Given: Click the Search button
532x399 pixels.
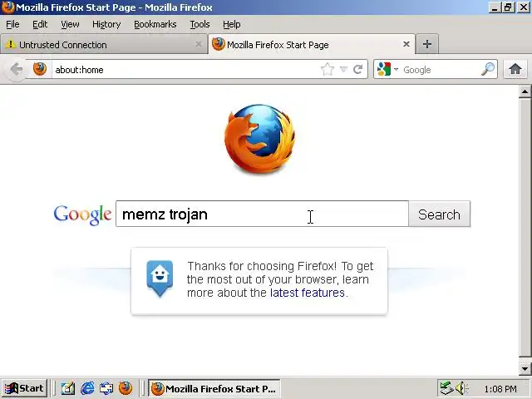Looking at the screenshot, I should (440, 214).
